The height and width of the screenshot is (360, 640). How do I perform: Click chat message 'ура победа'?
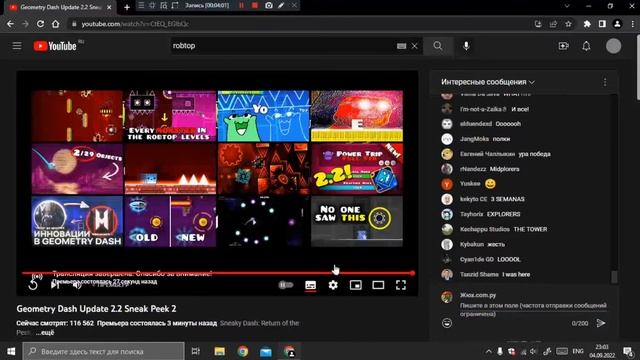tap(534, 154)
